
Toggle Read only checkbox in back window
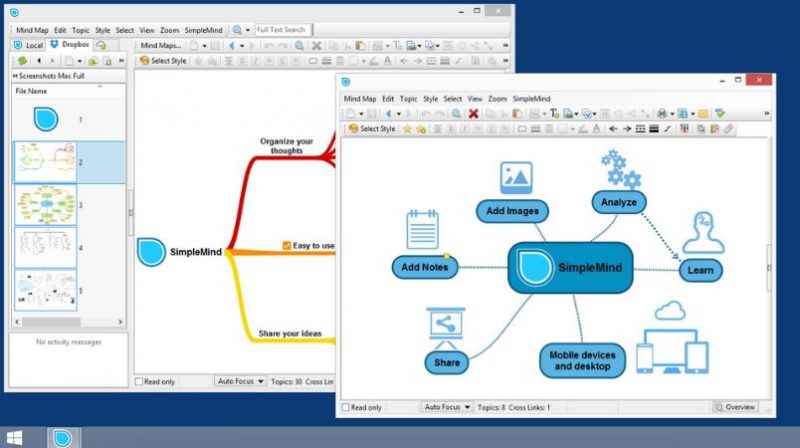point(139,381)
